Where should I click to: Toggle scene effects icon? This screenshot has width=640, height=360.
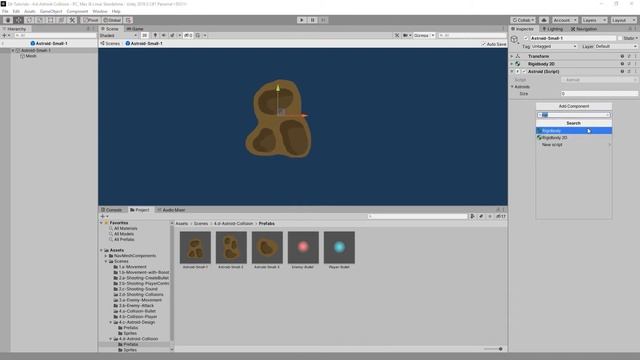(x=172, y=36)
